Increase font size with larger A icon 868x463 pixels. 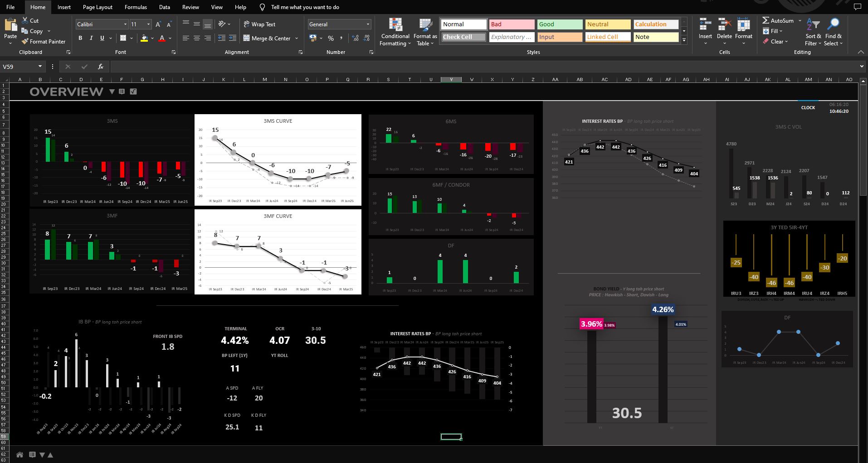click(x=158, y=24)
